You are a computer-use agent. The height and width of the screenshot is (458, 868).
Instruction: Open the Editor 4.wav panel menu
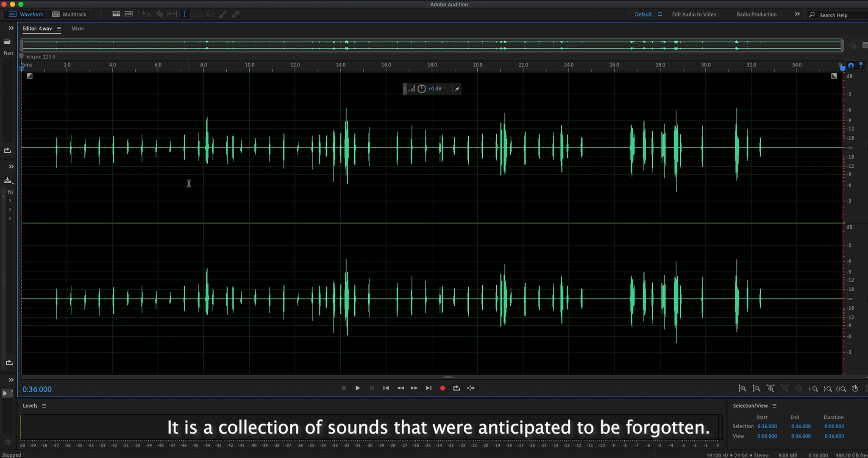click(x=59, y=29)
